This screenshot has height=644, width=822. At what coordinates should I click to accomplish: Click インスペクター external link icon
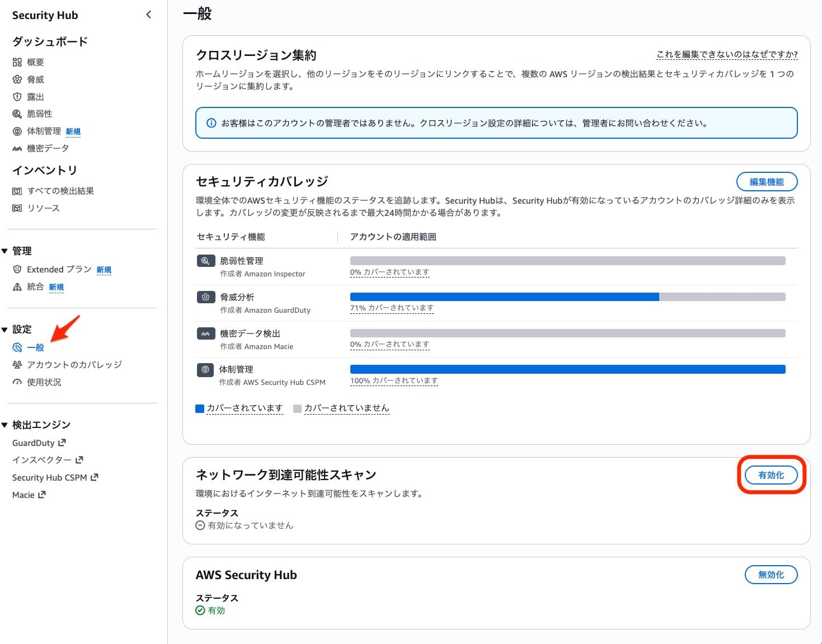pyautogui.click(x=79, y=460)
